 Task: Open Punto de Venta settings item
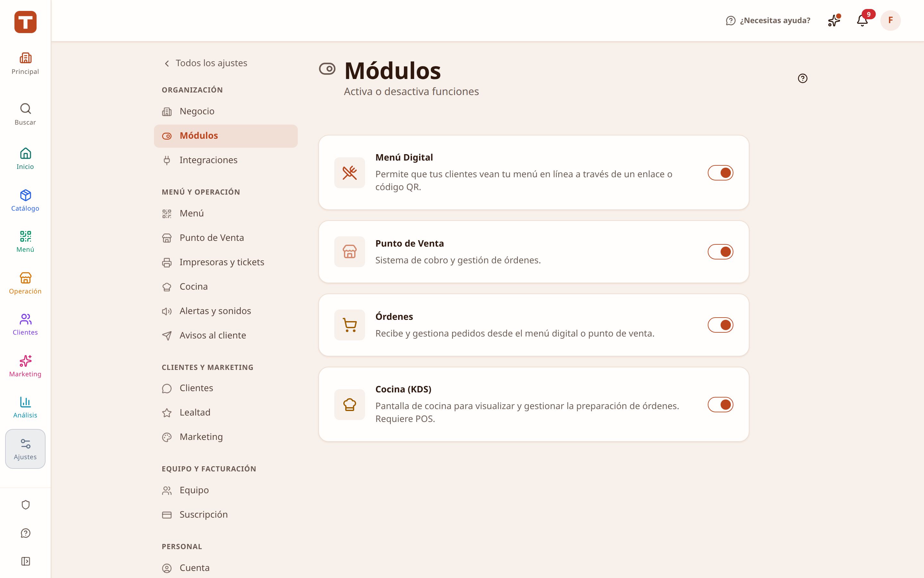coord(226,238)
